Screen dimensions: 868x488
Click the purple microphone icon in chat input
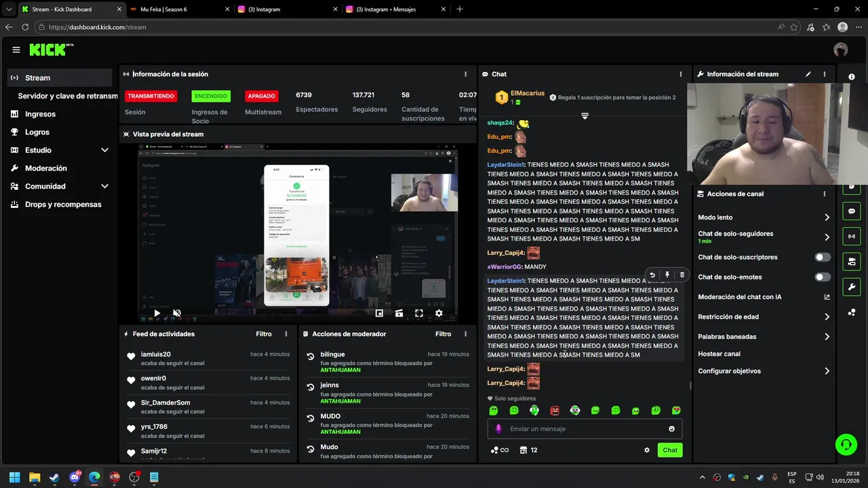pos(498,428)
